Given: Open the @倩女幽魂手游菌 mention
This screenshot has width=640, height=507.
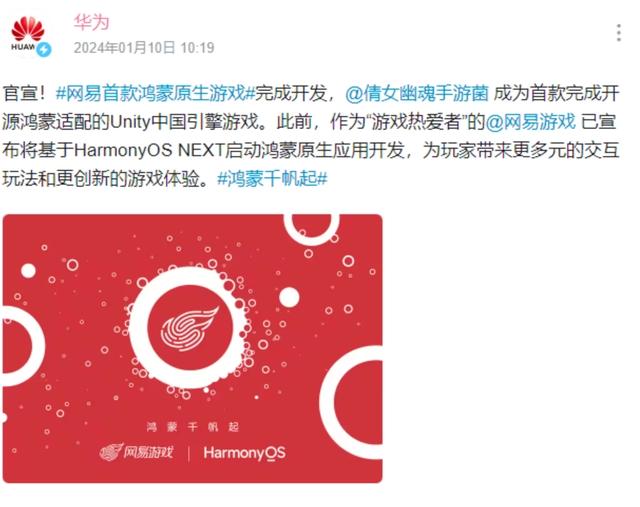Looking at the screenshot, I should pos(416,93).
